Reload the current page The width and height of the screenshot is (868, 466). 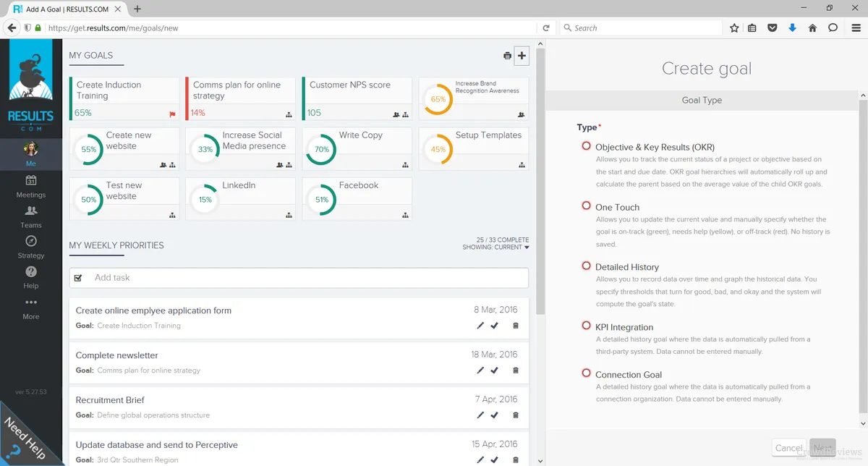click(x=547, y=28)
